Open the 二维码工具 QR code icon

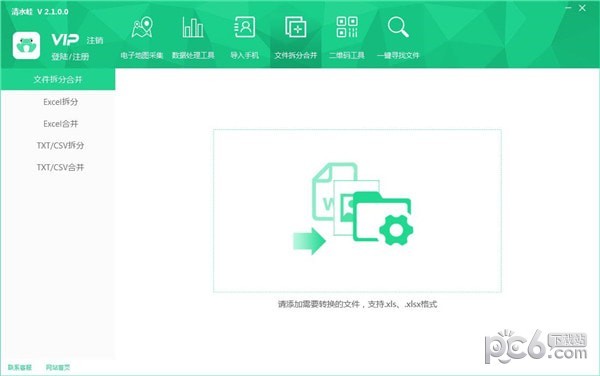tap(347, 27)
